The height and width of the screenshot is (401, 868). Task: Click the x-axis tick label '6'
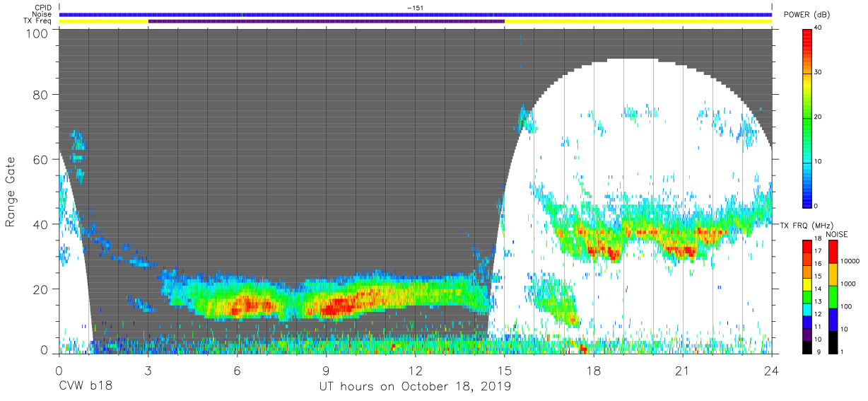point(237,370)
